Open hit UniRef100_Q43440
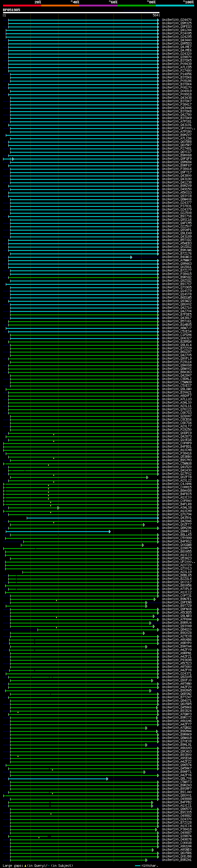Viewport: 197px width, 868px height. click(177, 40)
